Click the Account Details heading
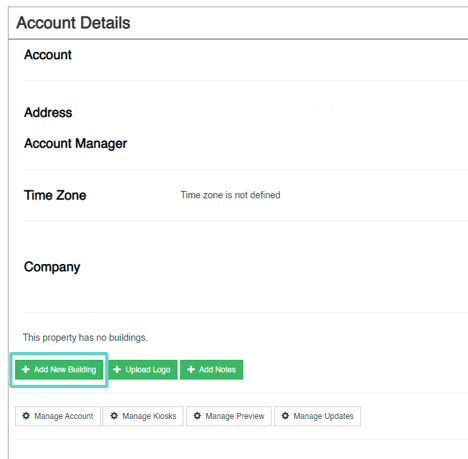 click(73, 23)
